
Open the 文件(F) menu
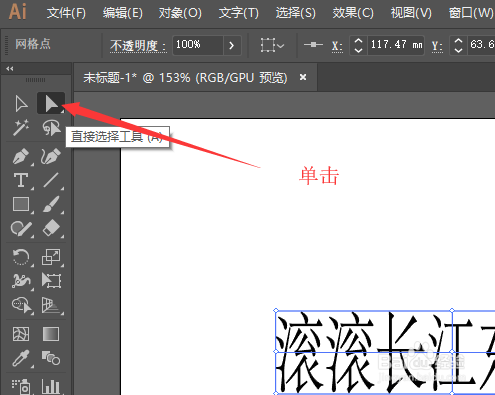pyautogui.click(x=66, y=13)
